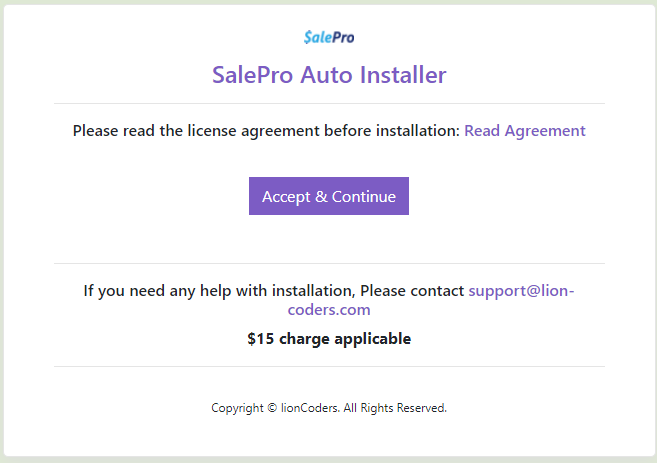This screenshot has width=657, height=463.
Task: Click the SalePro logo at top
Action: point(329,37)
